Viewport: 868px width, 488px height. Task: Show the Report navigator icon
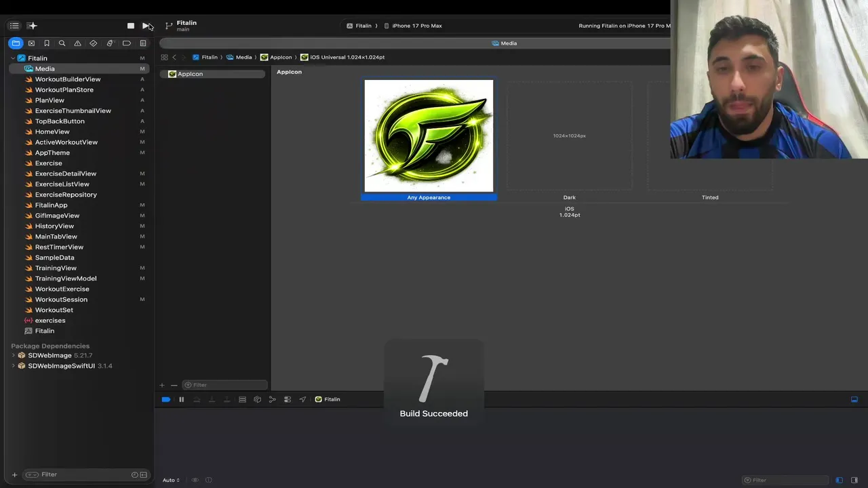[x=143, y=43]
